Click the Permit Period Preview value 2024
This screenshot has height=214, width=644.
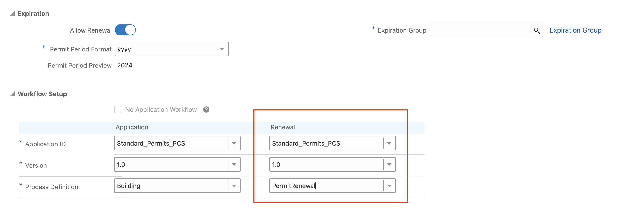[125, 65]
